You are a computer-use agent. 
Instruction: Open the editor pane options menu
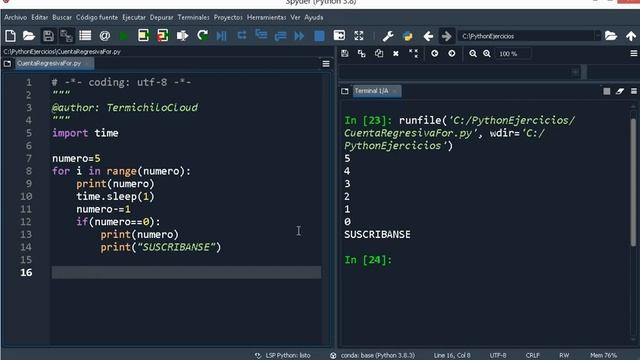point(326,64)
